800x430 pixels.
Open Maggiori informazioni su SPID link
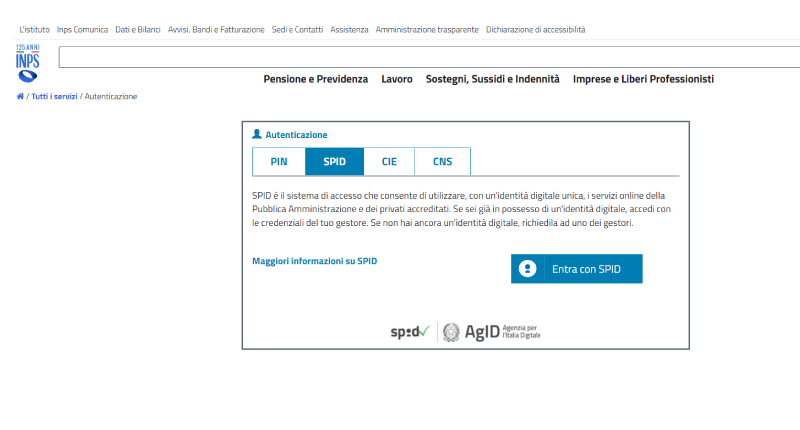[315, 261]
